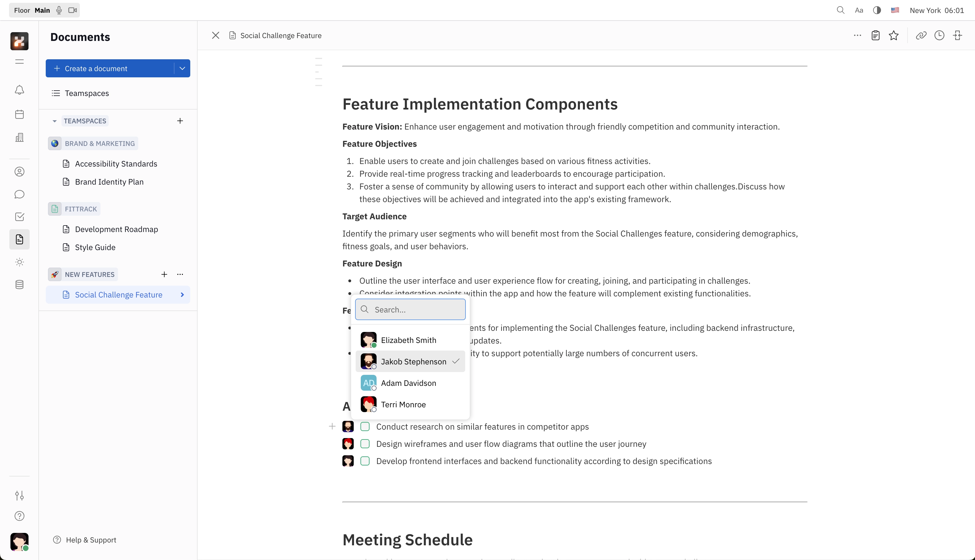Click the tasks checklist icon
975x560 pixels.
click(x=19, y=217)
